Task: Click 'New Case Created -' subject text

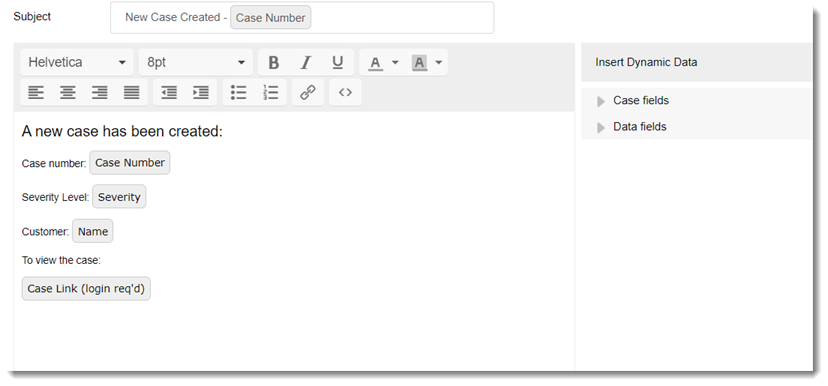Action: tap(176, 17)
